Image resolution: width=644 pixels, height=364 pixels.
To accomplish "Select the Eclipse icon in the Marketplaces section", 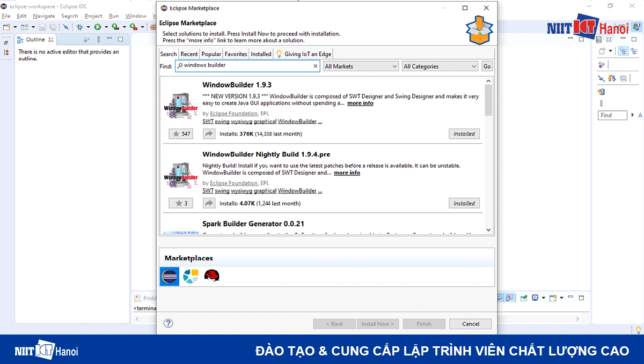I will point(169,277).
